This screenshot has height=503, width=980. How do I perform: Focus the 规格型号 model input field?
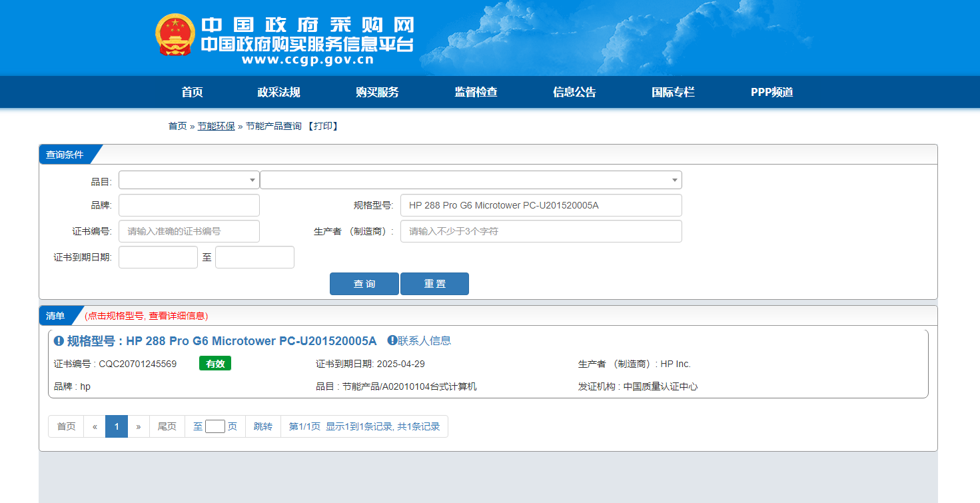541,205
